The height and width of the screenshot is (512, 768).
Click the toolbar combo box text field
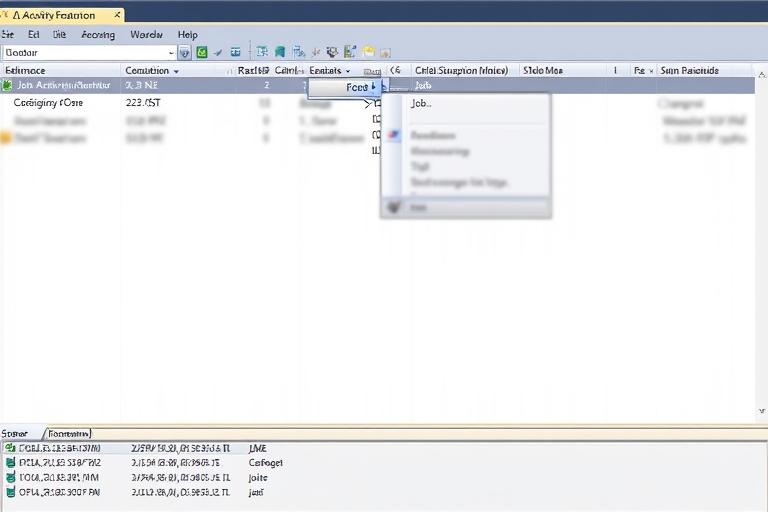coord(85,52)
